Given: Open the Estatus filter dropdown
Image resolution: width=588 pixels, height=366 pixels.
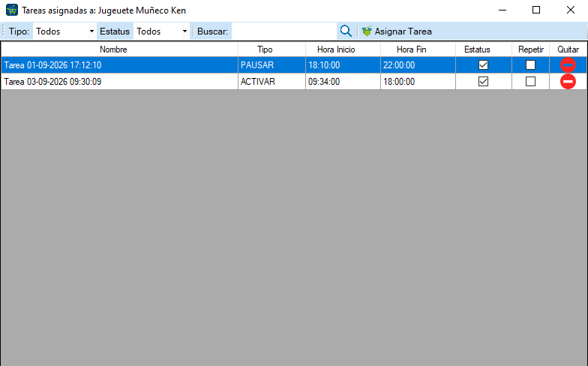Looking at the screenshot, I should pos(161,31).
